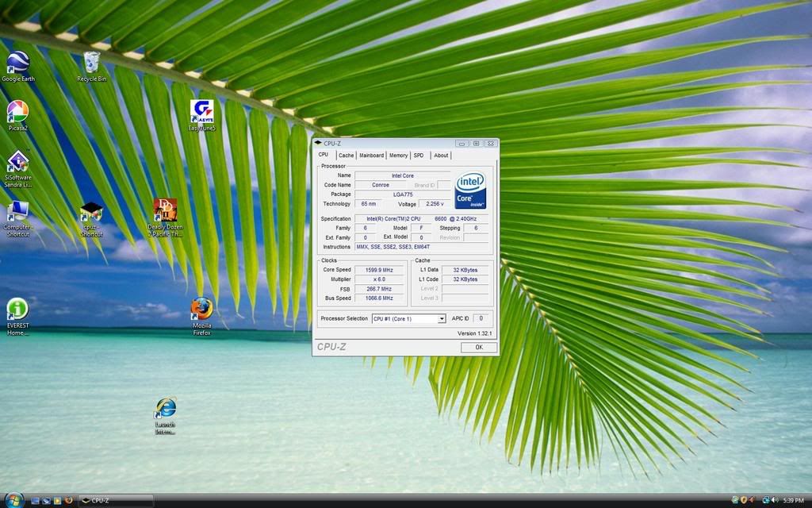Click the APIC ID field showing 0
Image resolution: width=812 pixels, height=508 pixels.
480,319
